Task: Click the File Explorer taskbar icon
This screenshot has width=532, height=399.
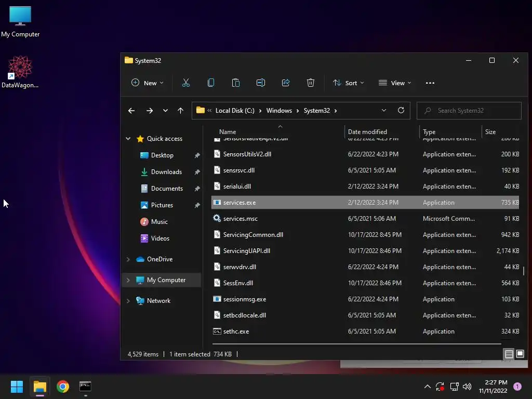Action: coord(39,387)
